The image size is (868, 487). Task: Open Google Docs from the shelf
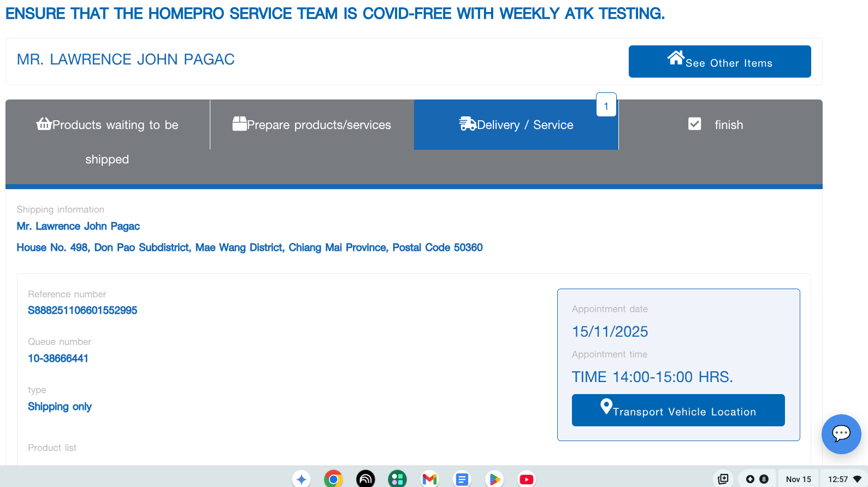[x=462, y=479]
